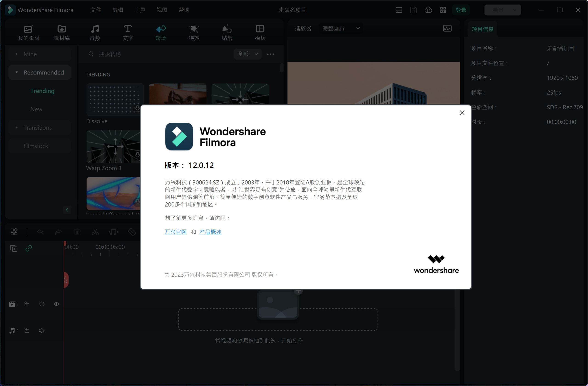Click the 导出 export button
This screenshot has height=386, width=588.
tap(498, 10)
